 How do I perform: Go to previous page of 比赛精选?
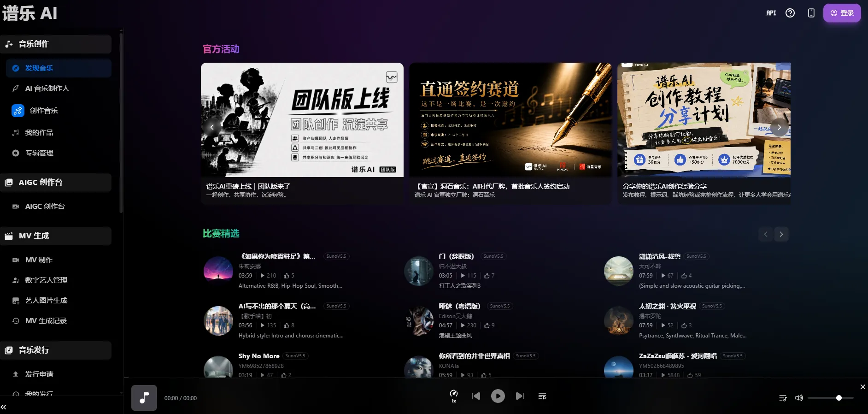tap(766, 234)
